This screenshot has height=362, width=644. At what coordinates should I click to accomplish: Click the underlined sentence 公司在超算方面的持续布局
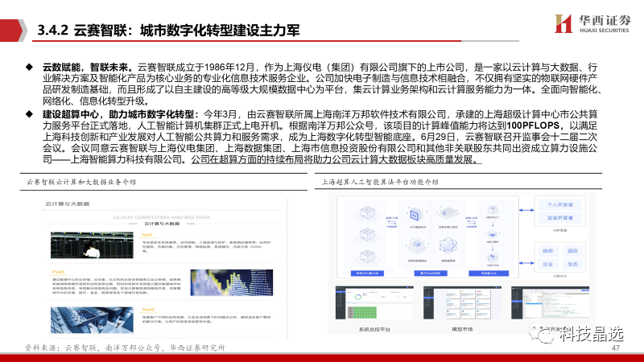point(336,159)
